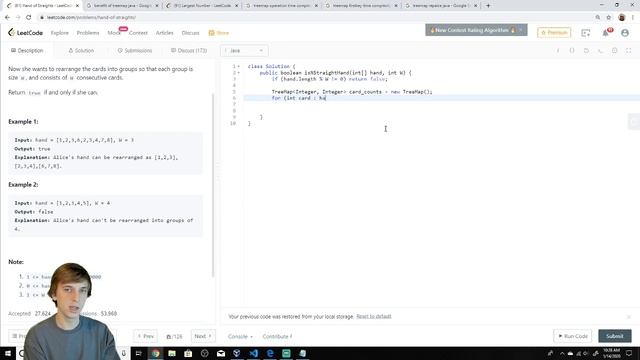The image size is (640, 360).
Task: Open the Java language dropdown
Action: coord(244,51)
